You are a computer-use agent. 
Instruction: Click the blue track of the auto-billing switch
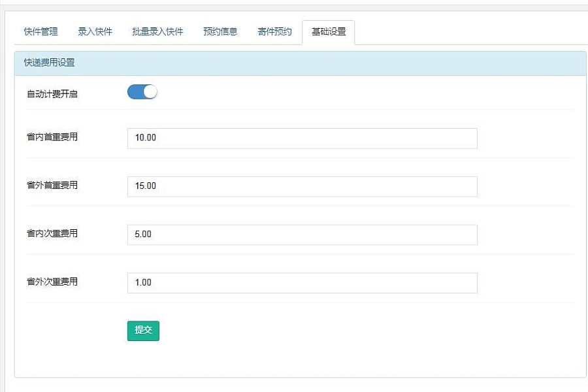(135, 92)
